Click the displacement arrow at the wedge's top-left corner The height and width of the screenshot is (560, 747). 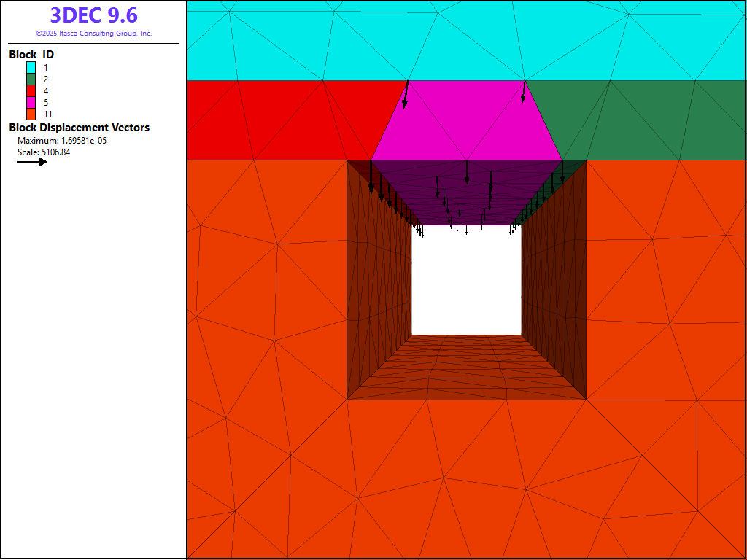pos(406,95)
